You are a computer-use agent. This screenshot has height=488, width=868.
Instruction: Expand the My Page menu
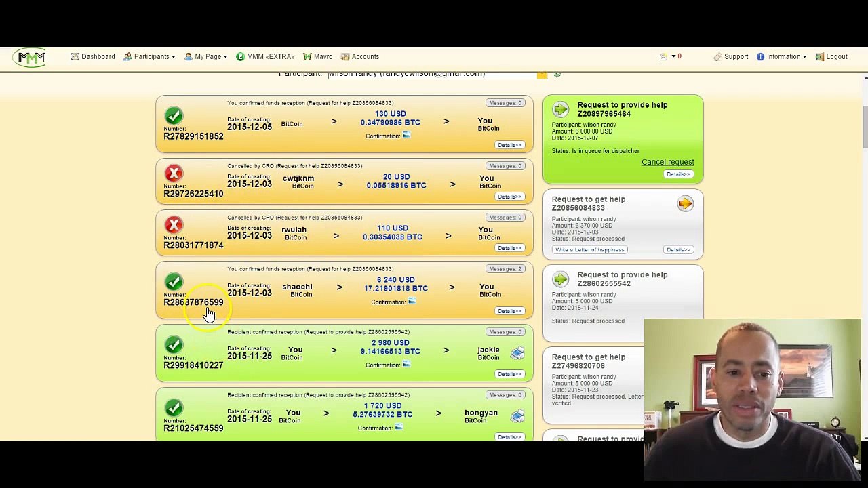point(206,57)
